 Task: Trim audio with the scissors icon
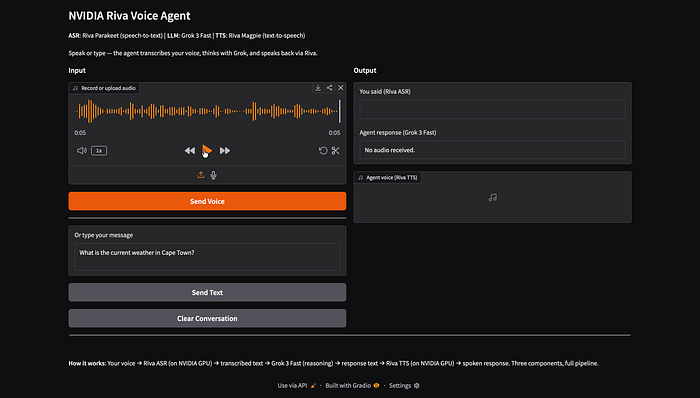[336, 151]
